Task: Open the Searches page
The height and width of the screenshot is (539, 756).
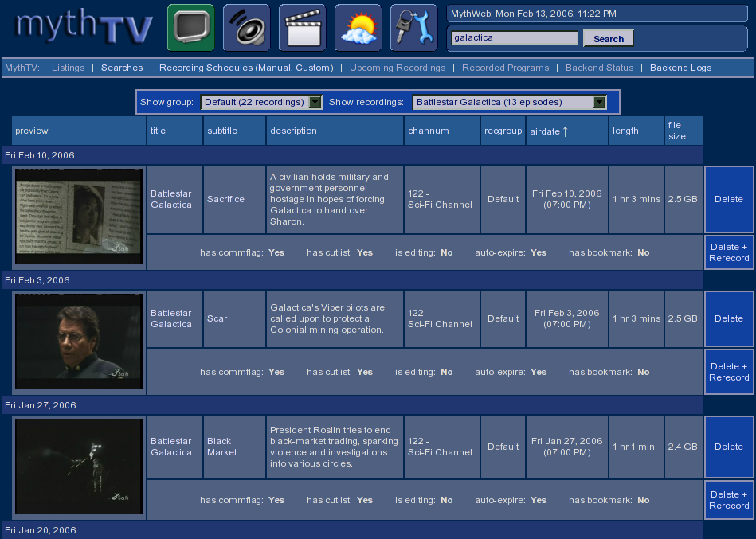Action: (x=122, y=68)
